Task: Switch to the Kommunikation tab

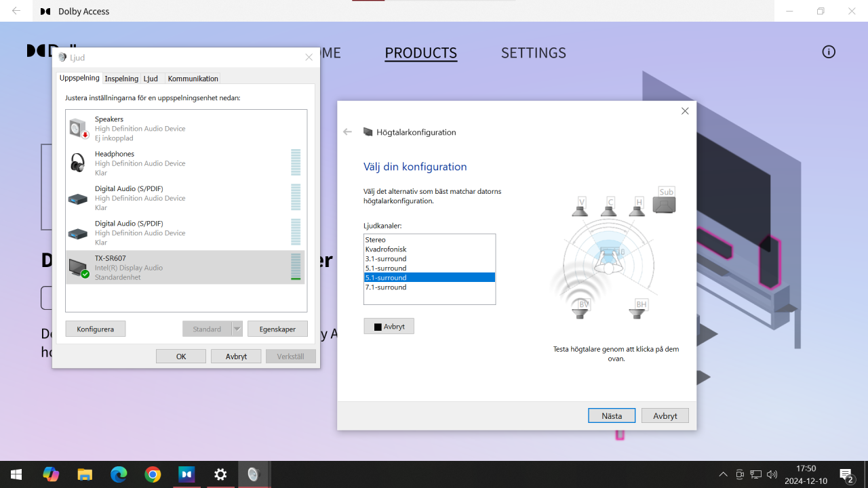Action: [193, 79]
